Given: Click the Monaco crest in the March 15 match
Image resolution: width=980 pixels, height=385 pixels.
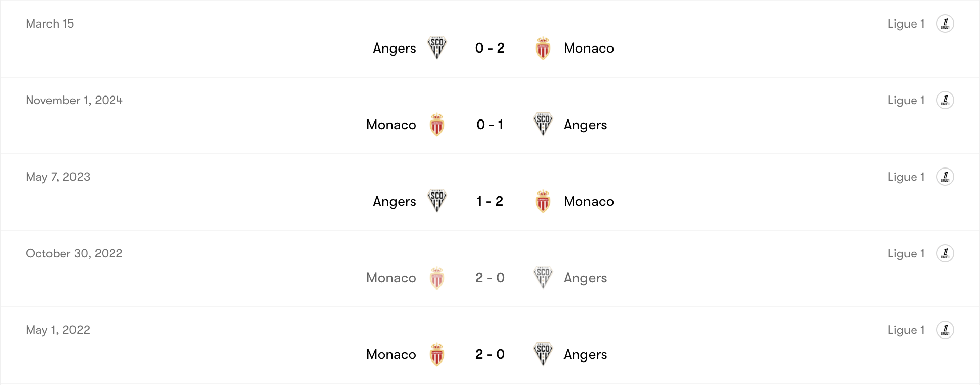Looking at the screenshot, I should point(543,48).
